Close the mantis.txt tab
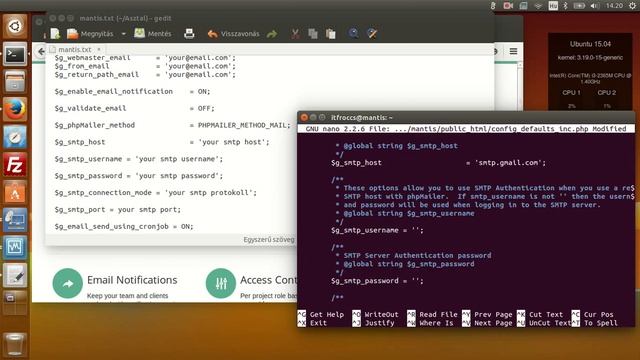 pyautogui.click(x=99, y=49)
